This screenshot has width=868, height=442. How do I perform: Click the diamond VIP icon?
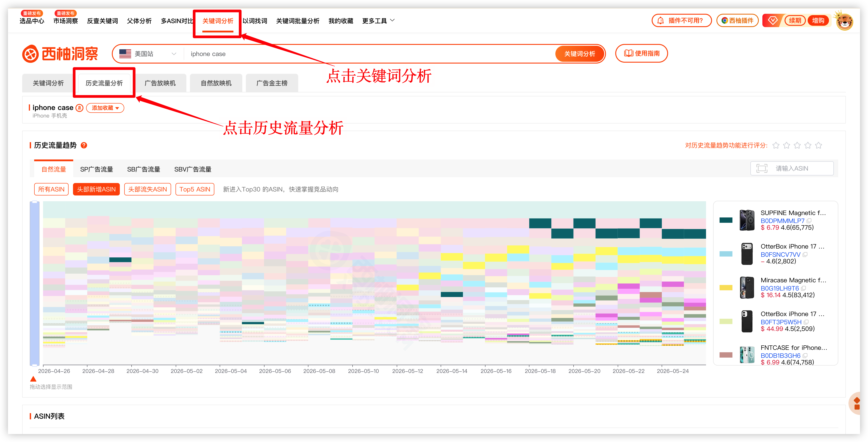click(772, 21)
